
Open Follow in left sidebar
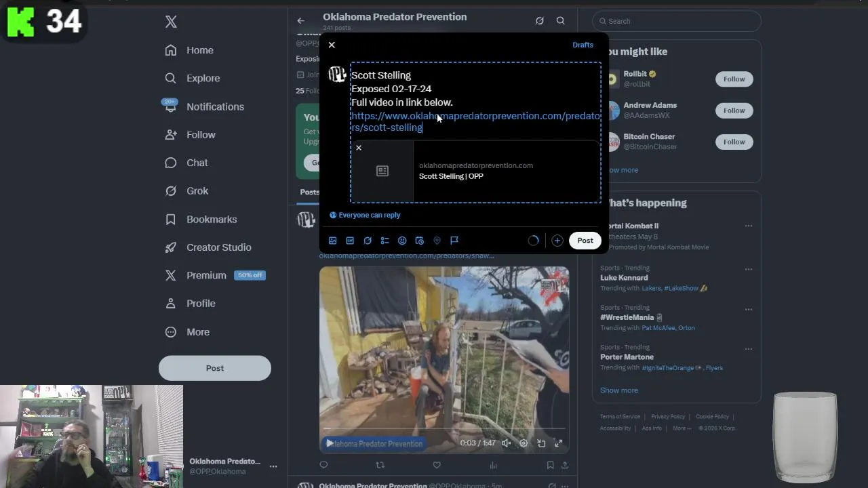[x=190, y=135]
